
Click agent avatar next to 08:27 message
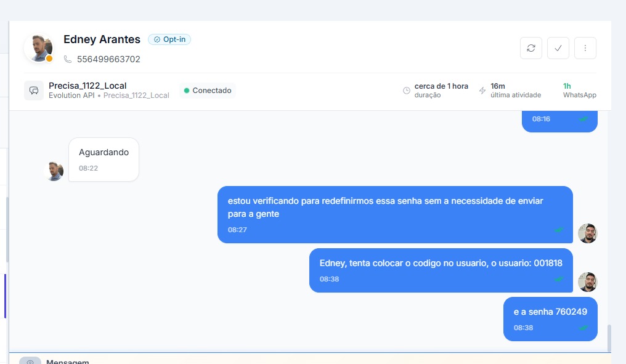click(x=587, y=233)
